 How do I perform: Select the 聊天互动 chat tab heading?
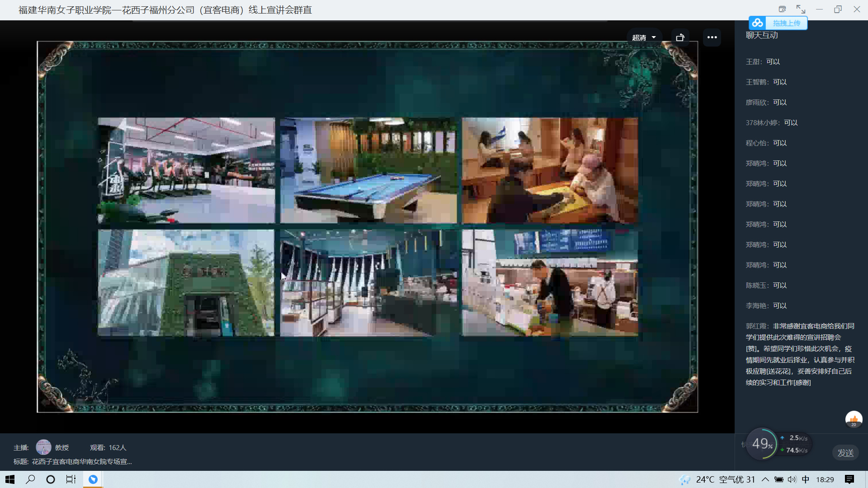coord(762,35)
